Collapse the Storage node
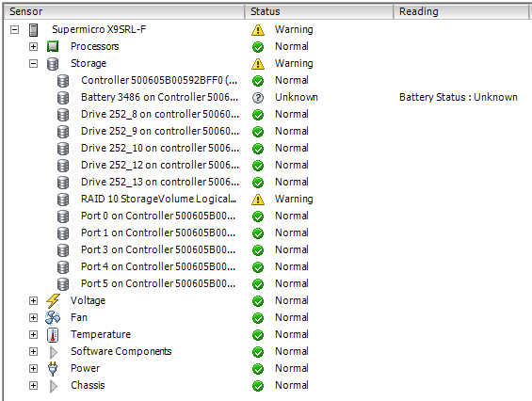This screenshot has width=532, height=401. [33, 63]
